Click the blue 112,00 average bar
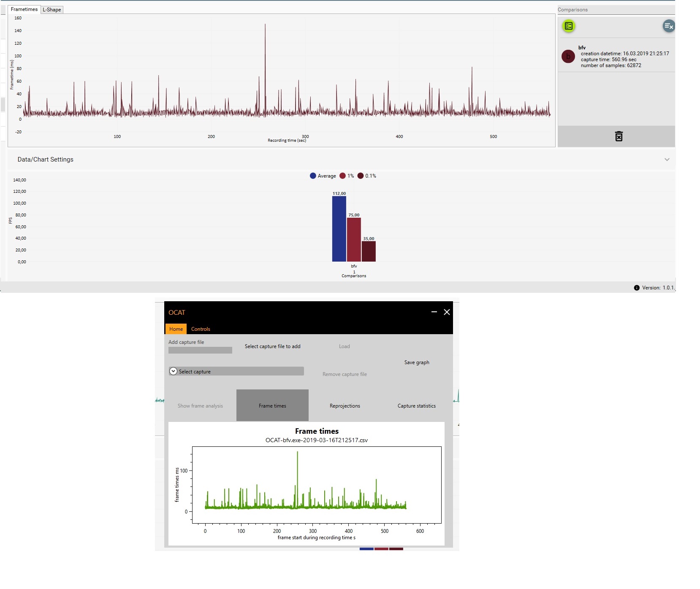700x589 pixels. point(339,229)
